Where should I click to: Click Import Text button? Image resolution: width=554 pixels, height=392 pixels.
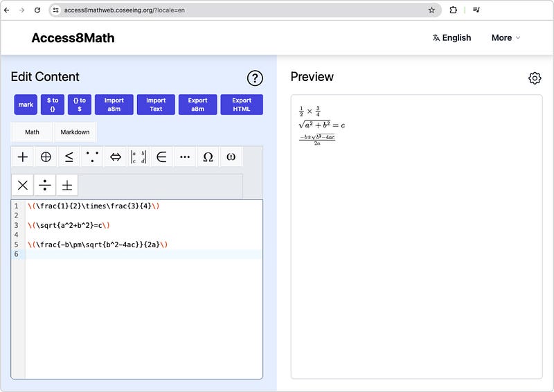click(156, 105)
